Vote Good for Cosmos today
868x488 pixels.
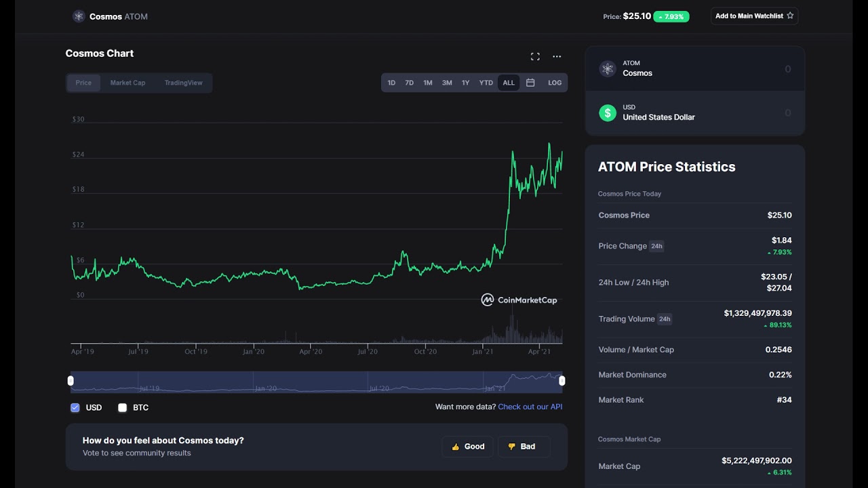point(467,447)
